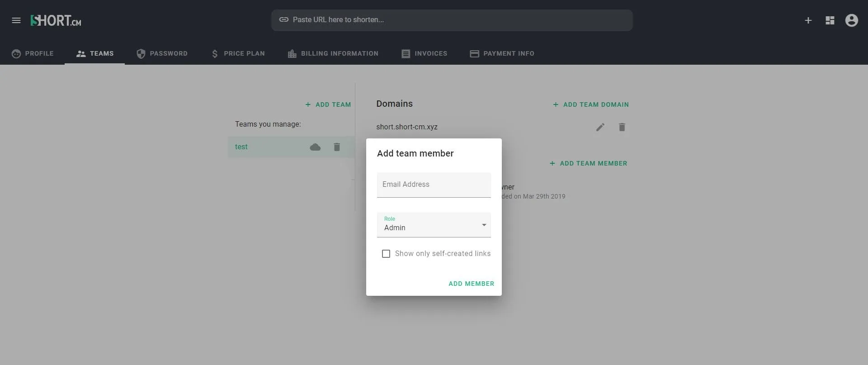Image resolution: width=868 pixels, height=365 pixels.
Task: Go to the Price Plan tab
Action: [238, 53]
